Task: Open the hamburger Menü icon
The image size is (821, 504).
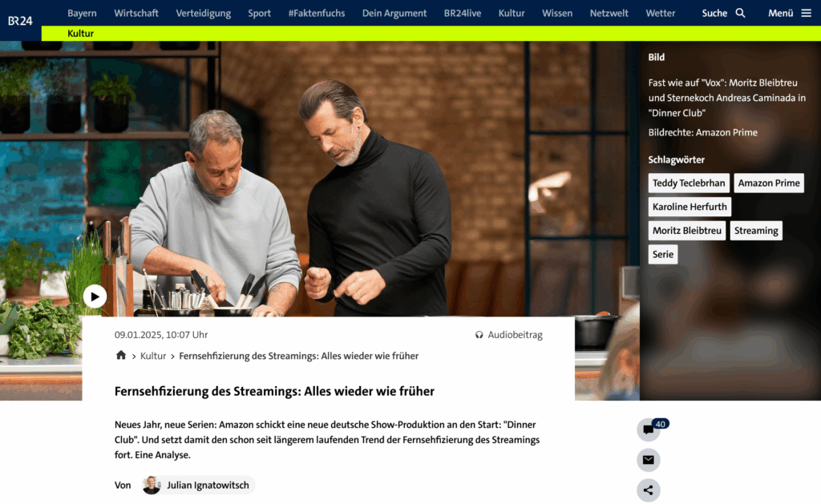Action: click(x=807, y=13)
